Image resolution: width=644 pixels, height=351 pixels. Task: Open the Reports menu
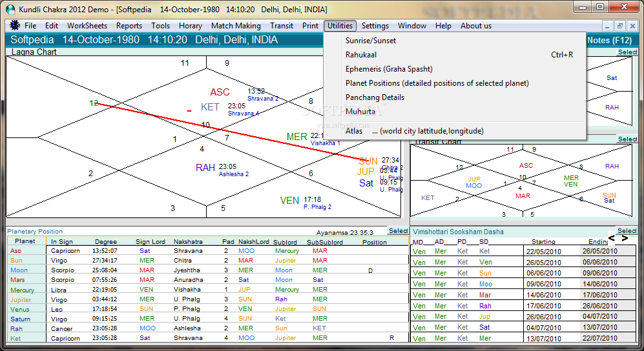[x=129, y=25]
